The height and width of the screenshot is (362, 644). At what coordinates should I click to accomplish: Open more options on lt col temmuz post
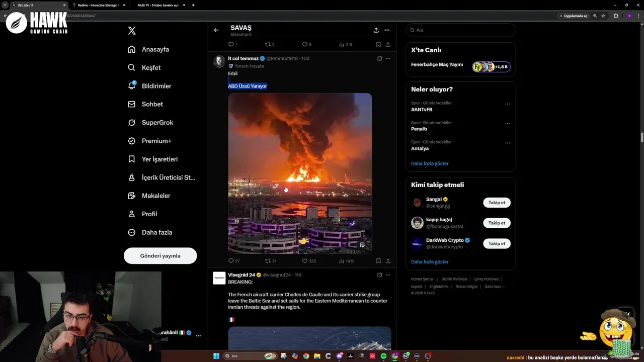(x=388, y=58)
